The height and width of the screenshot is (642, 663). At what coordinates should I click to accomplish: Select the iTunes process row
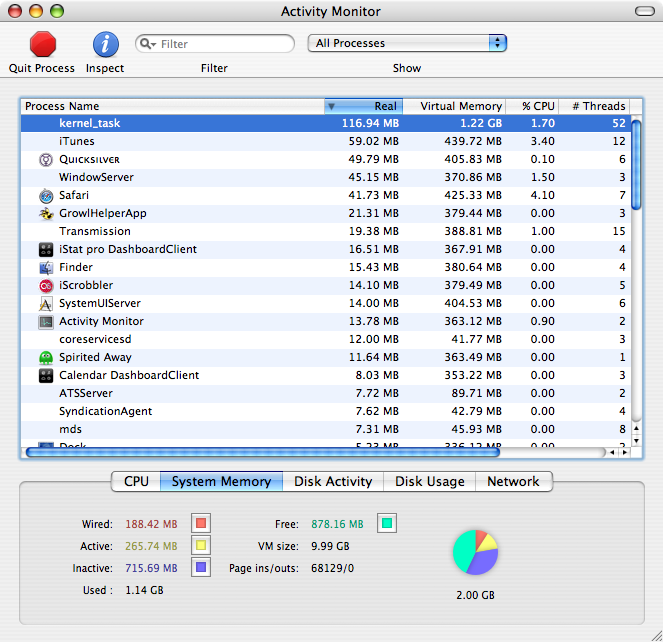click(326, 141)
